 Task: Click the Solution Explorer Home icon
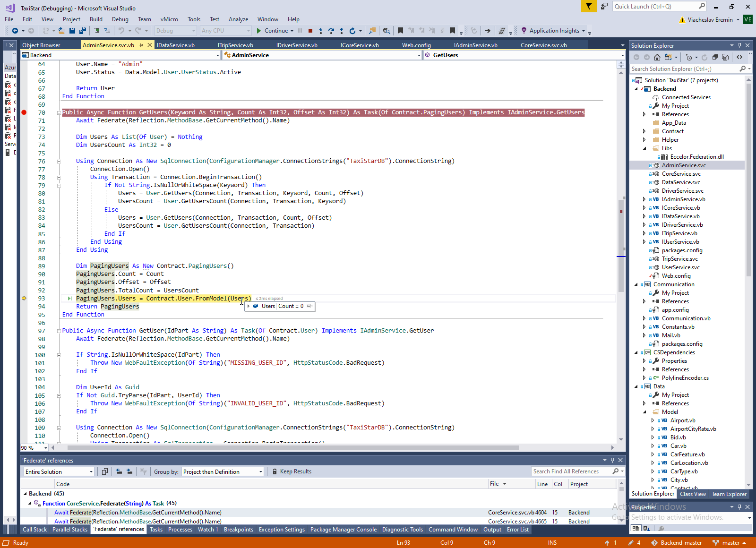tap(657, 57)
